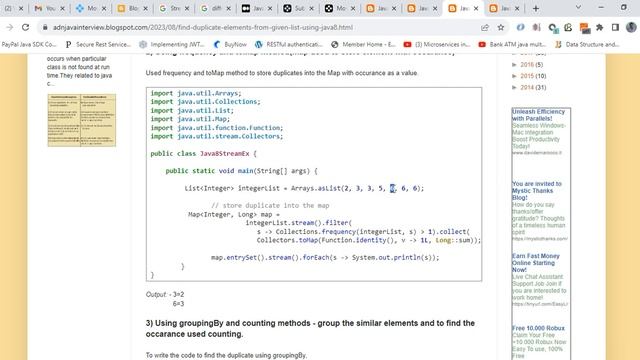The image size is (640, 360).
Task: View site info via the lock icon
Action: pyautogui.click(x=45, y=27)
